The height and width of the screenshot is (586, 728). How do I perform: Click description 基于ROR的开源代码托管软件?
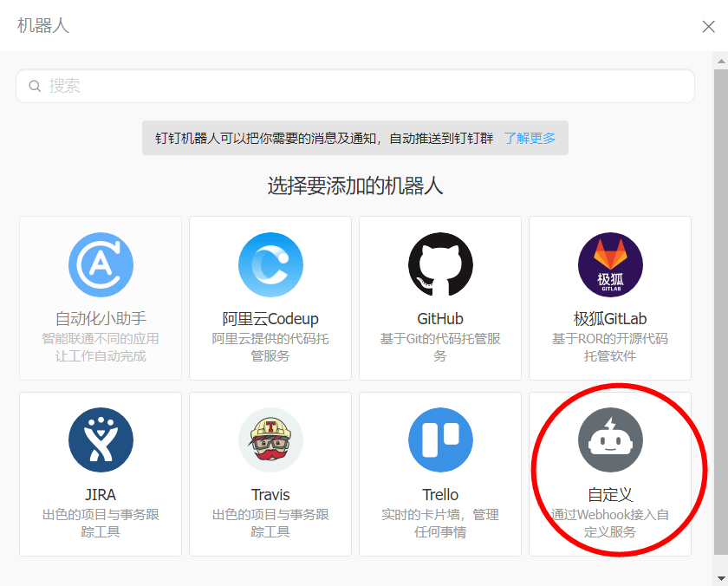(x=610, y=348)
